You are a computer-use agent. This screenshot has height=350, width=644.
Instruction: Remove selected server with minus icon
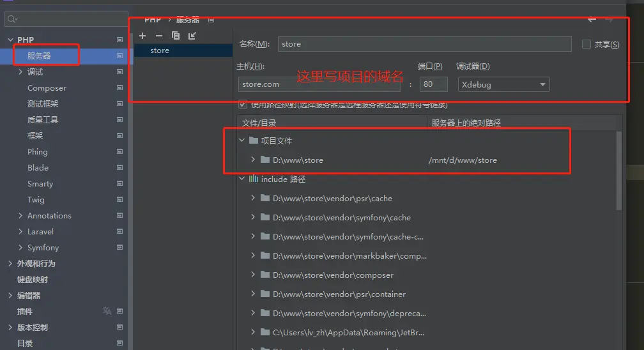[159, 36]
